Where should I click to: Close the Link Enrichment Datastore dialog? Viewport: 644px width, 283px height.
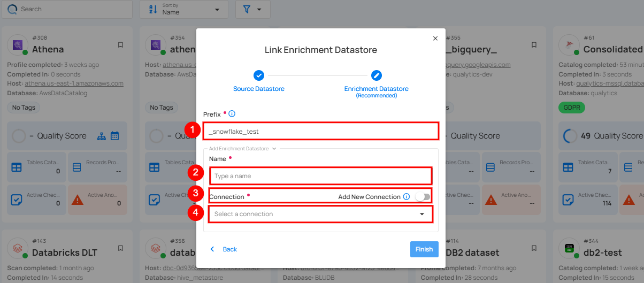(x=435, y=39)
